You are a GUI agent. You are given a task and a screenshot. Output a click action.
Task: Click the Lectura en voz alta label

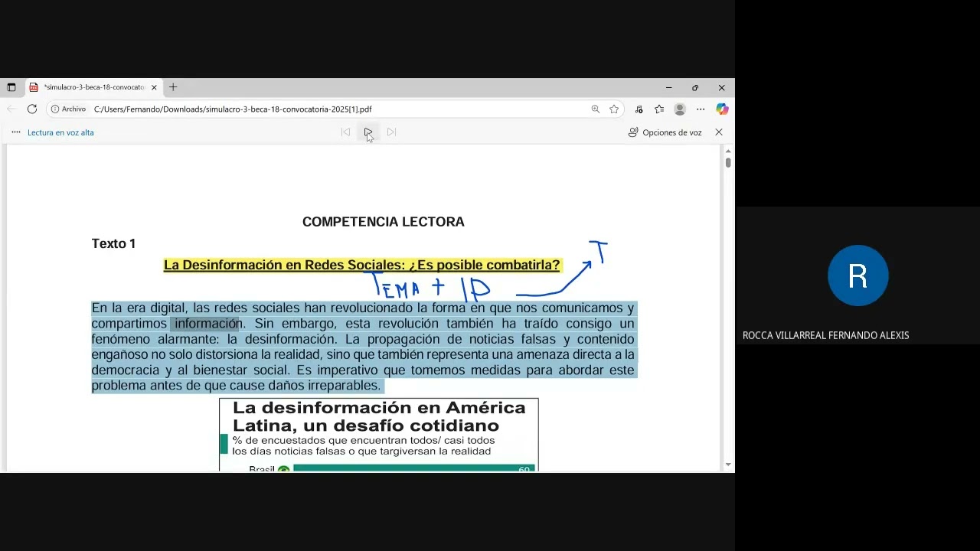pyautogui.click(x=60, y=132)
